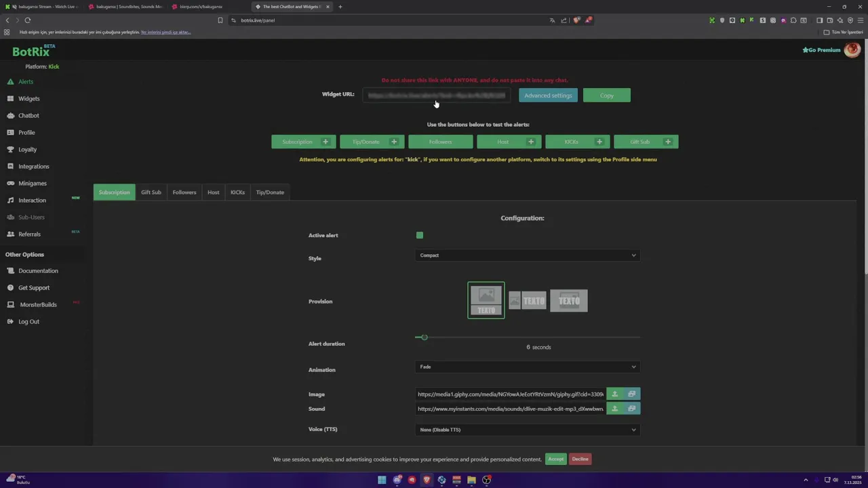Click the Alert duration slider handle
Viewport: 868px width, 488px height.
425,338
